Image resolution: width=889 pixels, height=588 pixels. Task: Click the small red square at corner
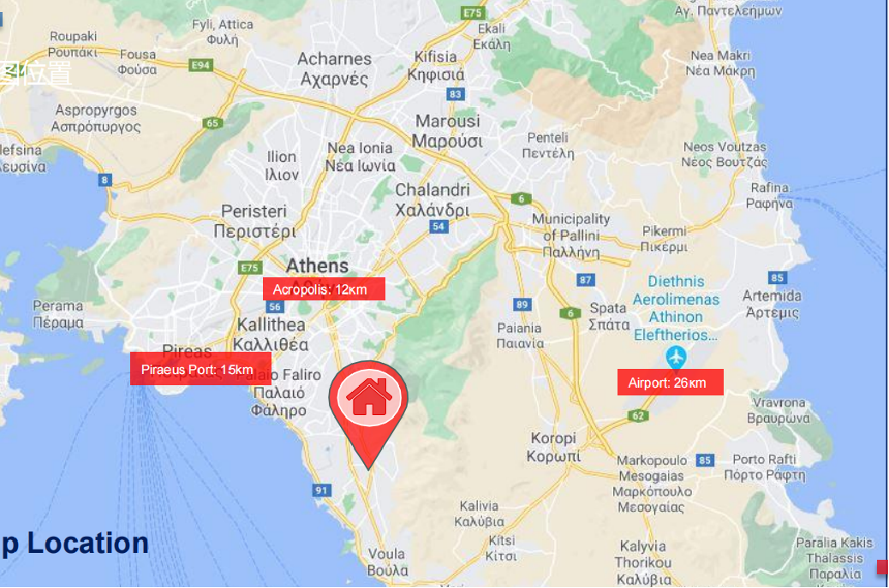pyautogui.click(x=882, y=567)
